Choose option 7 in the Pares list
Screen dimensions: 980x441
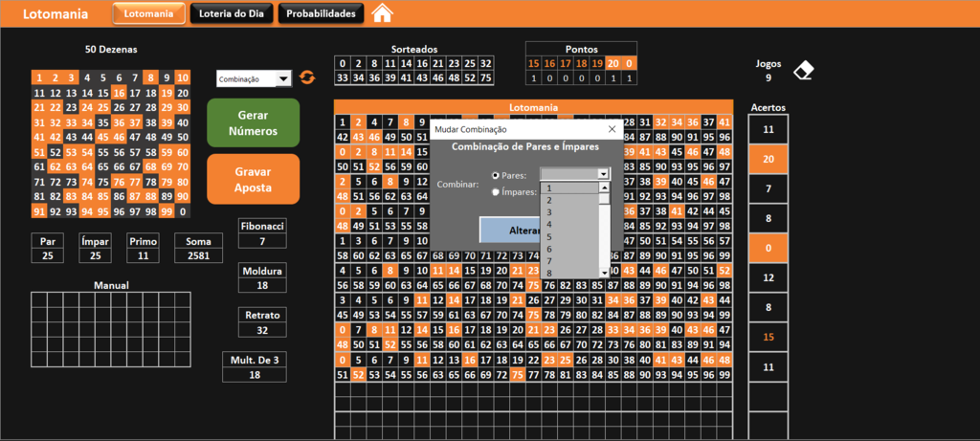point(569,260)
